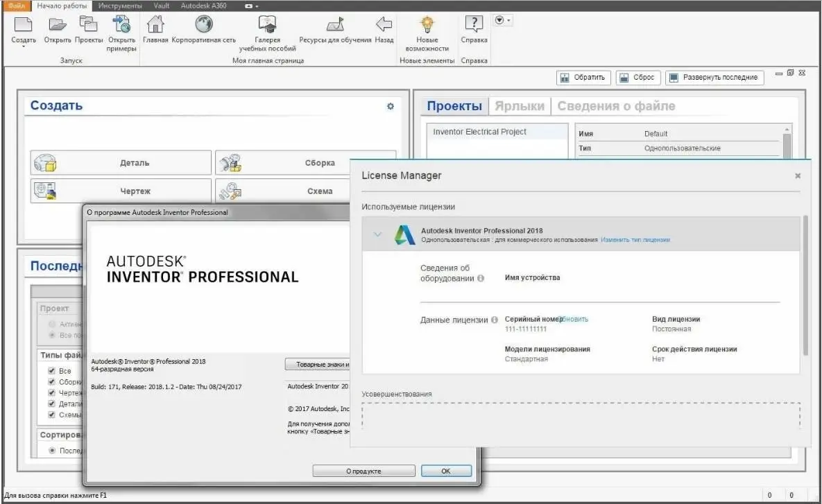Toggle the Детали file type checkbox
822x504 pixels.
[x=51, y=403]
